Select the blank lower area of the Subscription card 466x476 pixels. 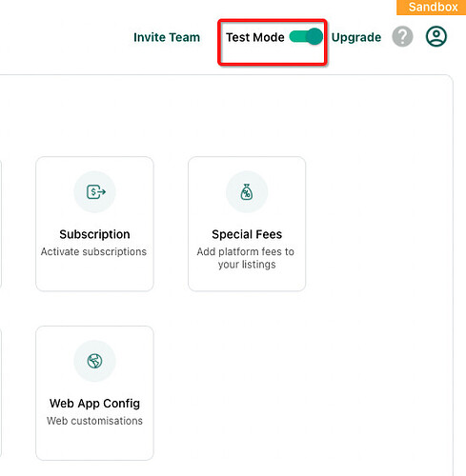(94, 275)
